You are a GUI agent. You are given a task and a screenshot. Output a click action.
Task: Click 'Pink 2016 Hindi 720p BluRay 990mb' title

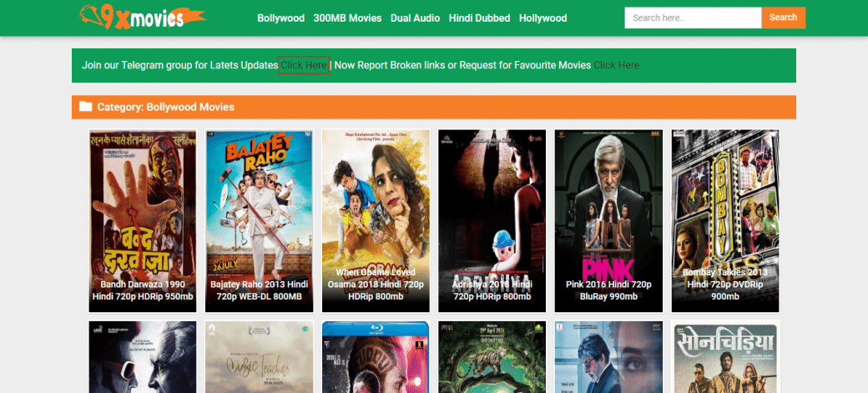pyautogui.click(x=609, y=290)
